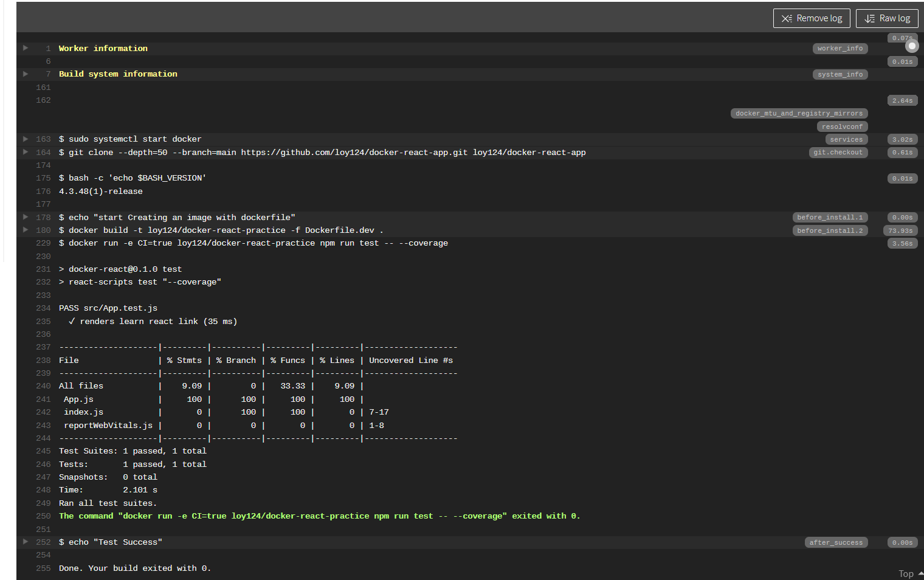
Task: Expand the echo start Creating image line
Action: pos(26,216)
